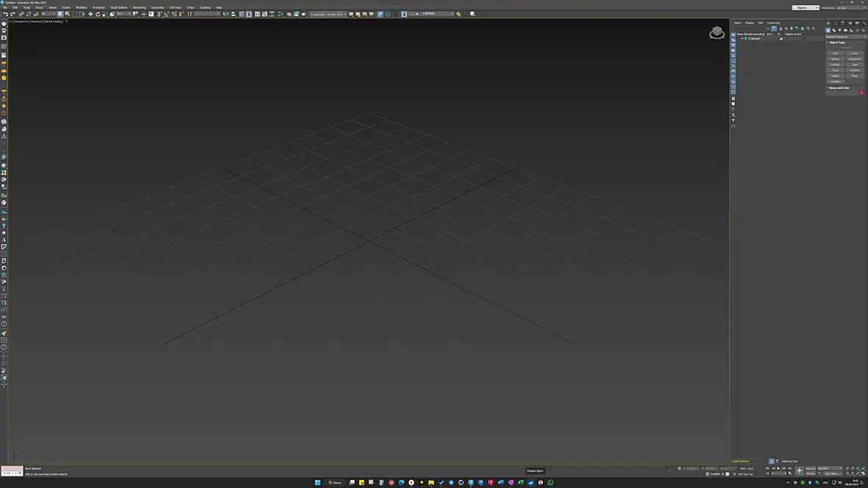Click the Box primitive button
The height and width of the screenshot is (488, 868).
[x=836, y=53]
